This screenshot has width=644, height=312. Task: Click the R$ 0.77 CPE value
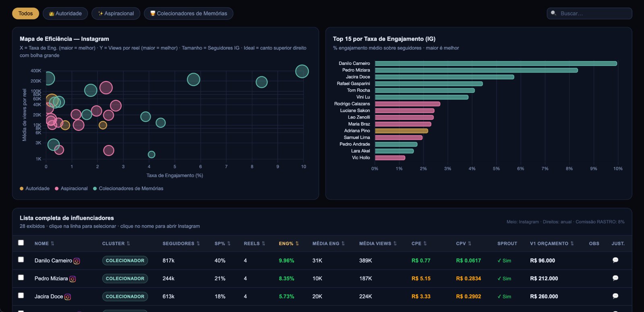pos(421,261)
